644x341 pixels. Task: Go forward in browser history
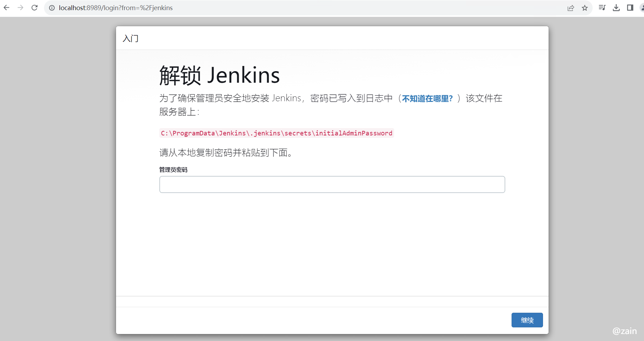(x=21, y=8)
